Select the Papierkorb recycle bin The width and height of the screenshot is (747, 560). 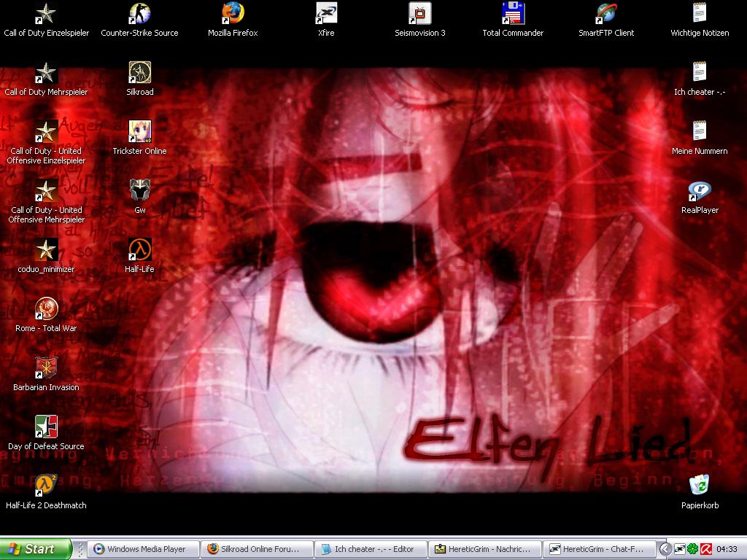700,486
